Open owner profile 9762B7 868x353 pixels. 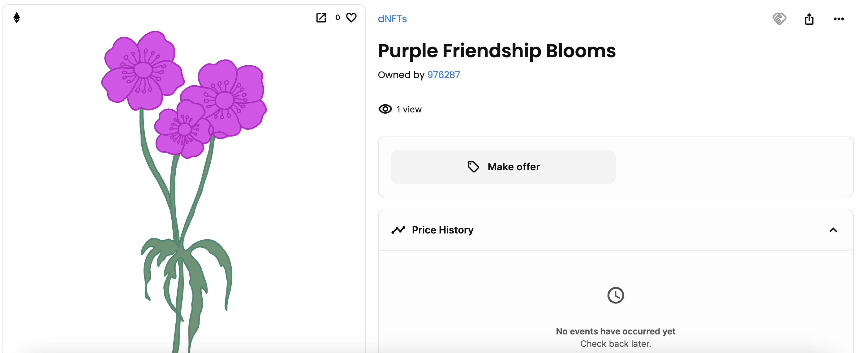(444, 75)
